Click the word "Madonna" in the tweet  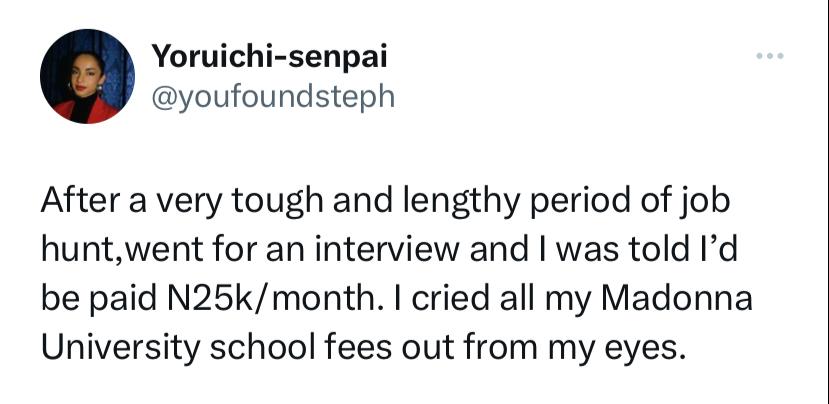[x=677, y=299]
